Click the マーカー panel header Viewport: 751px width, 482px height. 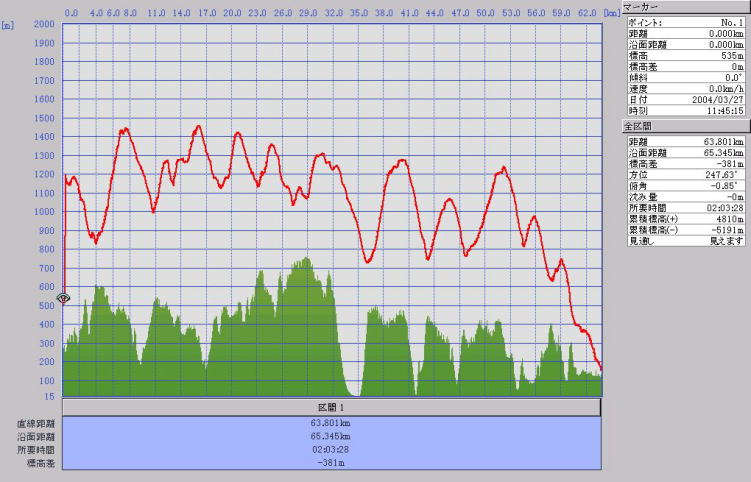684,6
